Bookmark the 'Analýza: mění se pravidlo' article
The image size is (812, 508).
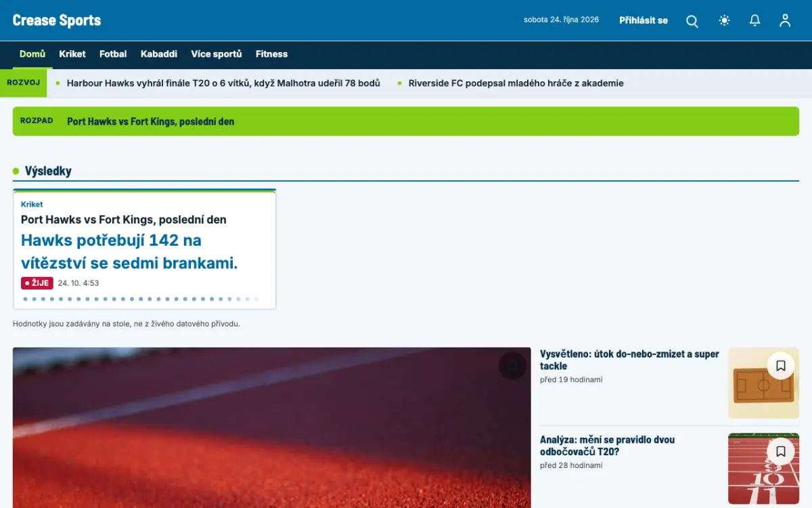tap(781, 451)
